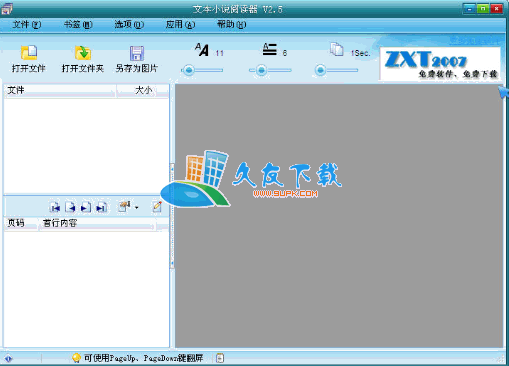
Task: Go to the last bookmark page
Action: [101, 207]
